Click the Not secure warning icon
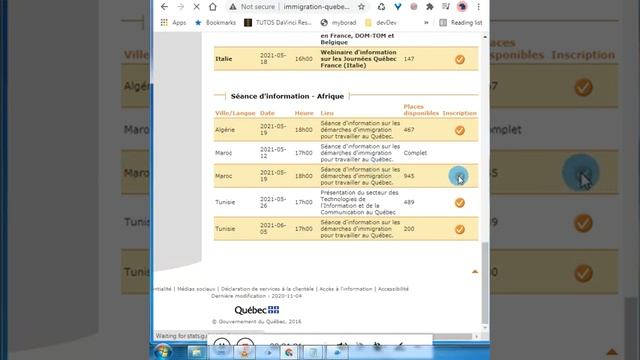Viewport: 640px width, 360px height. pos(233,7)
